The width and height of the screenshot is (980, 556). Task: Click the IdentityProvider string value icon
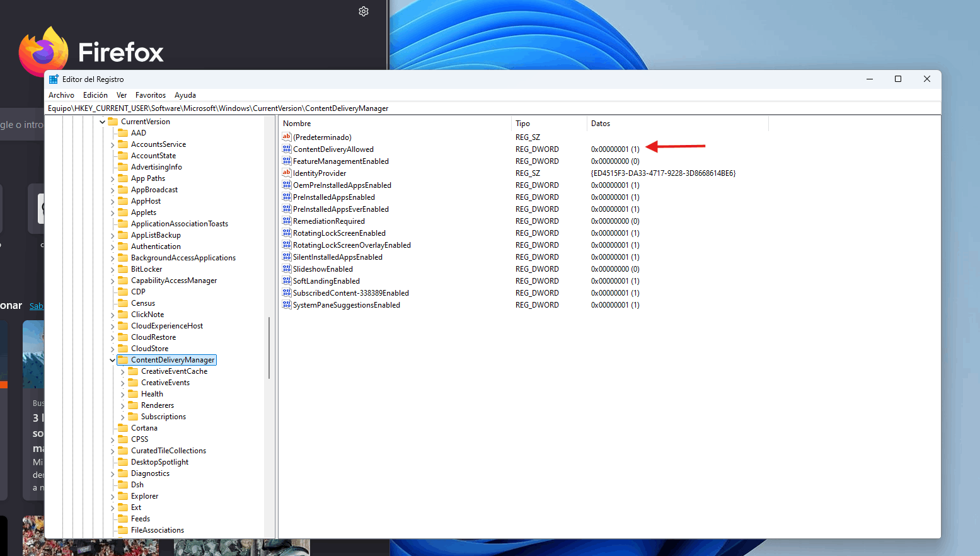(287, 173)
